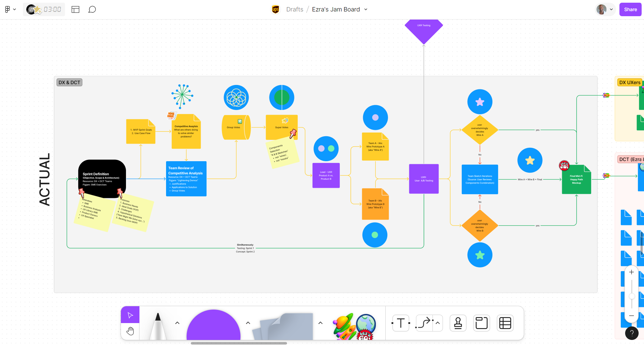This screenshot has height=346, width=644.
Task: Zoom out with the minus button
Action: pyautogui.click(x=632, y=316)
